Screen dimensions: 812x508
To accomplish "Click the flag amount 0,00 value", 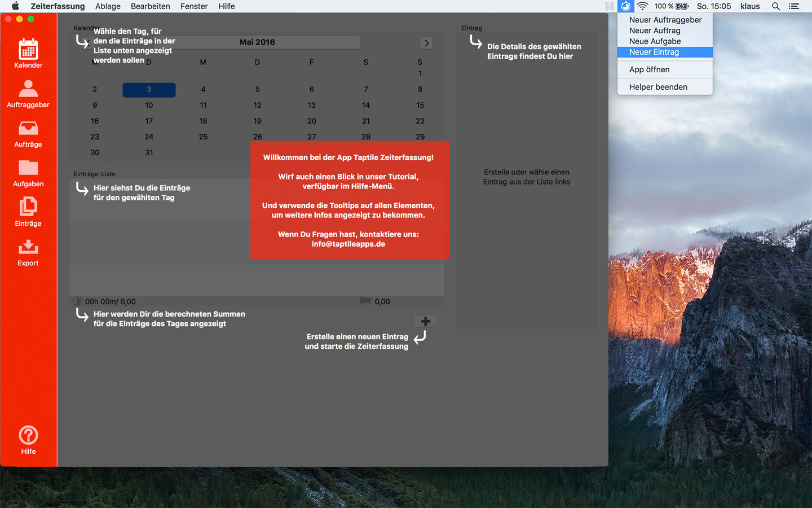I will (382, 301).
